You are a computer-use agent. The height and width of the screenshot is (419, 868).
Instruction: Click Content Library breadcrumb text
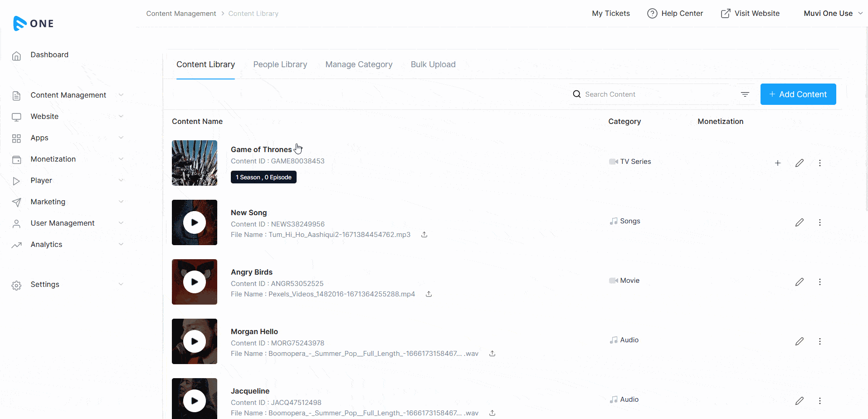pyautogui.click(x=254, y=14)
